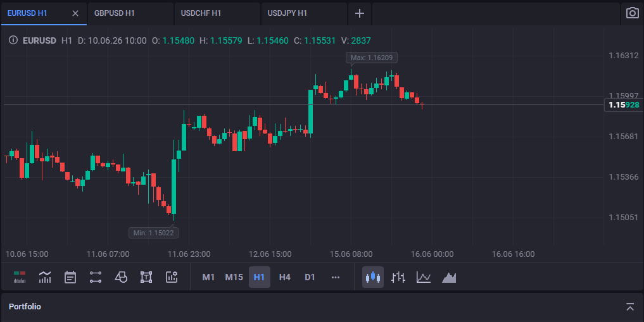Select the M15 timeframe

[234, 277]
